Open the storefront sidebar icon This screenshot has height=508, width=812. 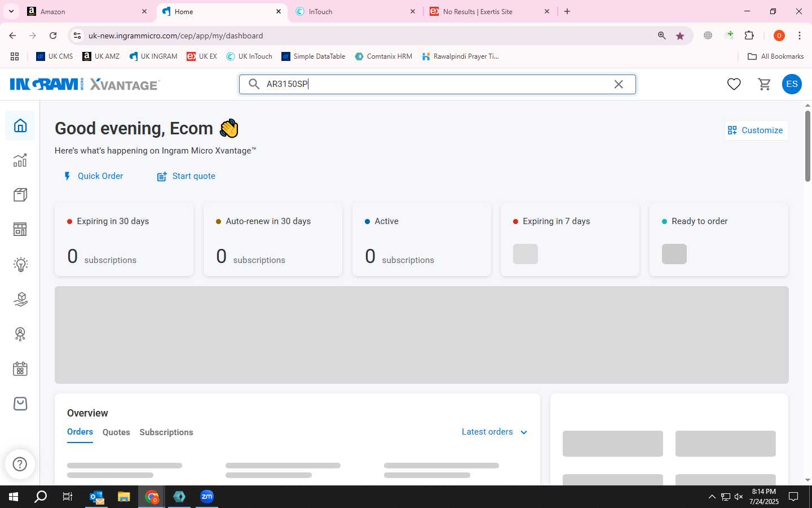click(x=20, y=229)
